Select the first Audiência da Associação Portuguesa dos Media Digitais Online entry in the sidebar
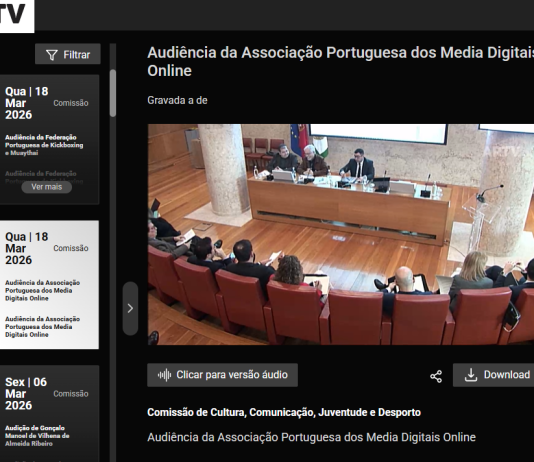534x462 pixels. coord(42,290)
